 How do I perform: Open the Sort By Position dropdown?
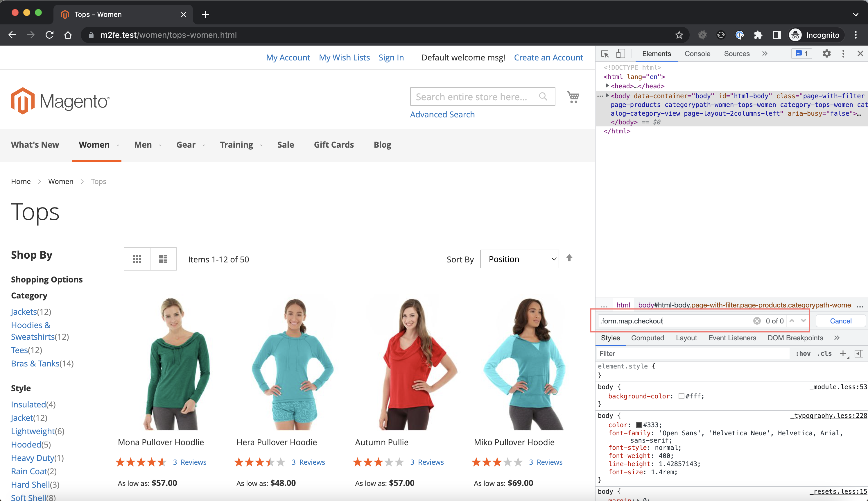pyautogui.click(x=519, y=259)
